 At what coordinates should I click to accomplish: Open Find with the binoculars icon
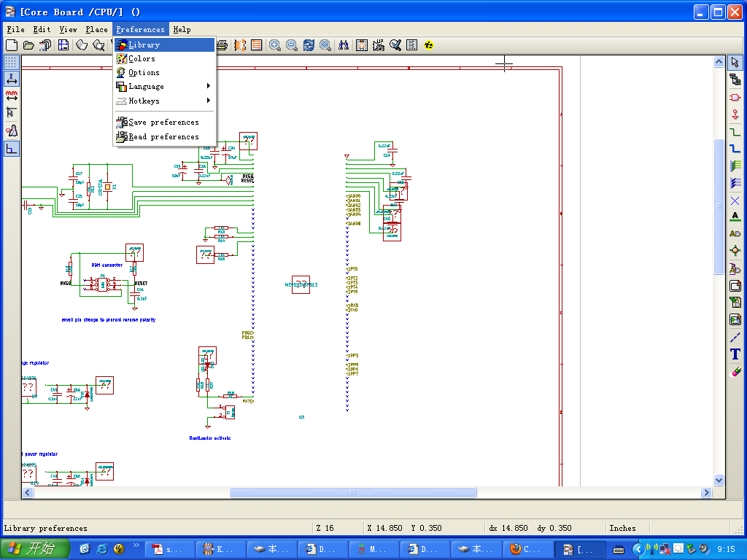344,45
